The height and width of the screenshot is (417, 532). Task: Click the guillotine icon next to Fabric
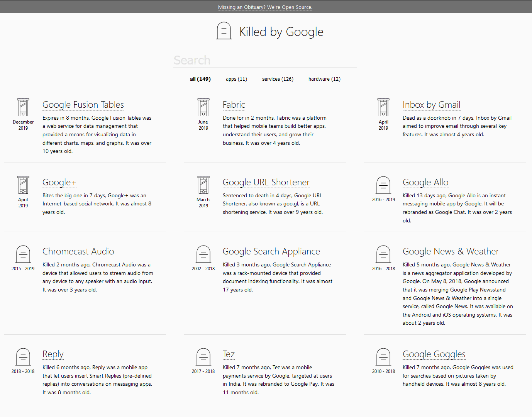(203, 107)
